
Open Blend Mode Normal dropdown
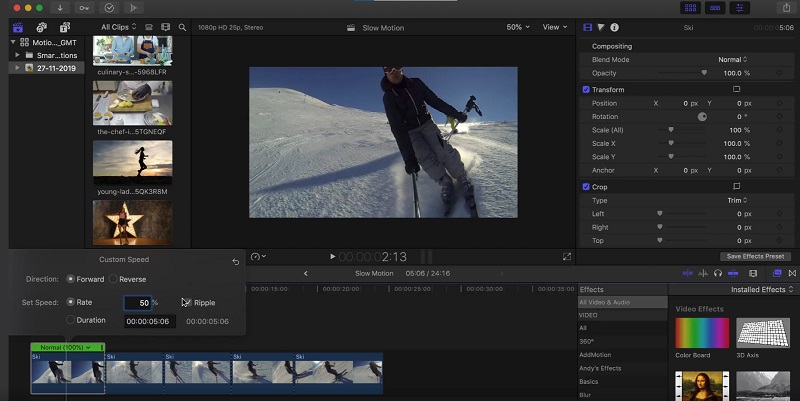click(x=733, y=60)
